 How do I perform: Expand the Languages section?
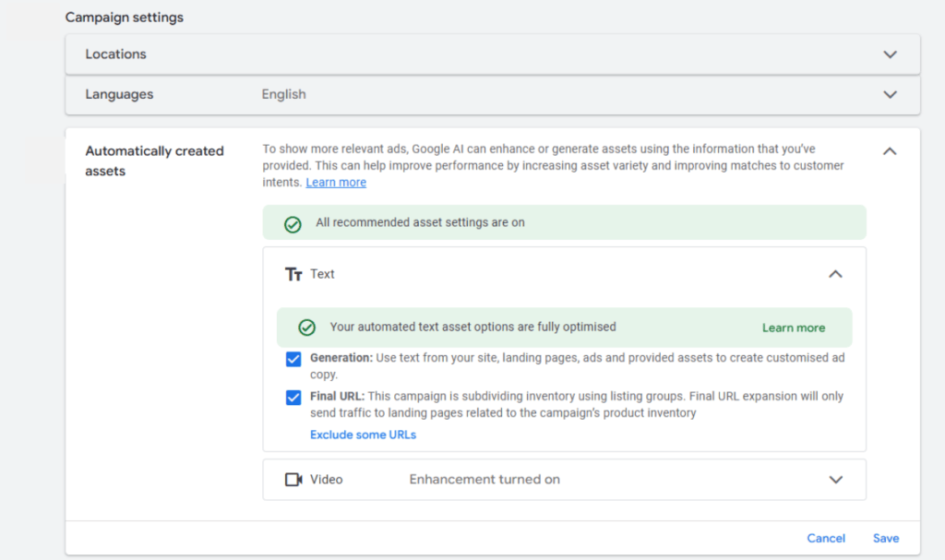click(889, 94)
